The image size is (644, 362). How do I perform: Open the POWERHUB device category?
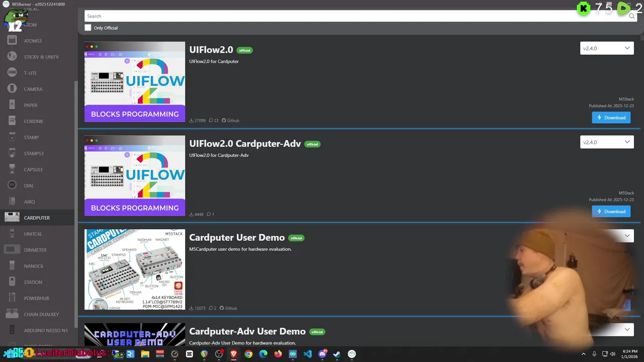(x=38, y=298)
